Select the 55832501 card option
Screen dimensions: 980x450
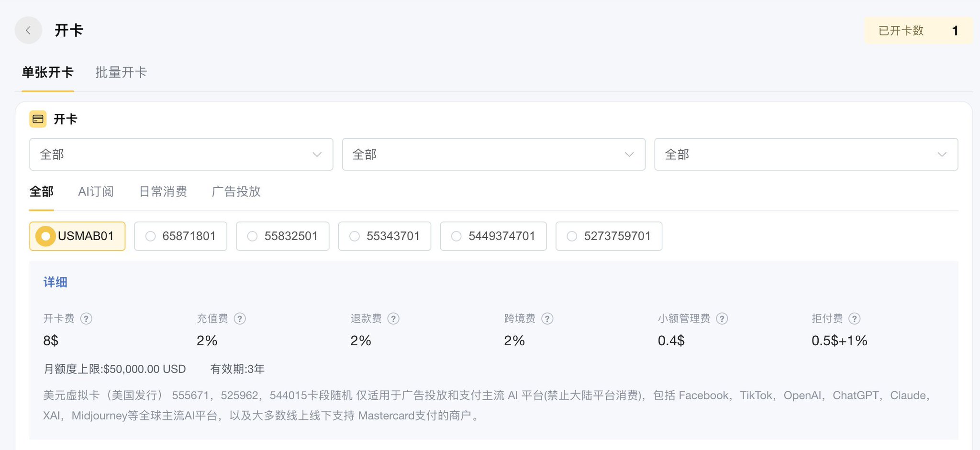(x=282, y=236)
